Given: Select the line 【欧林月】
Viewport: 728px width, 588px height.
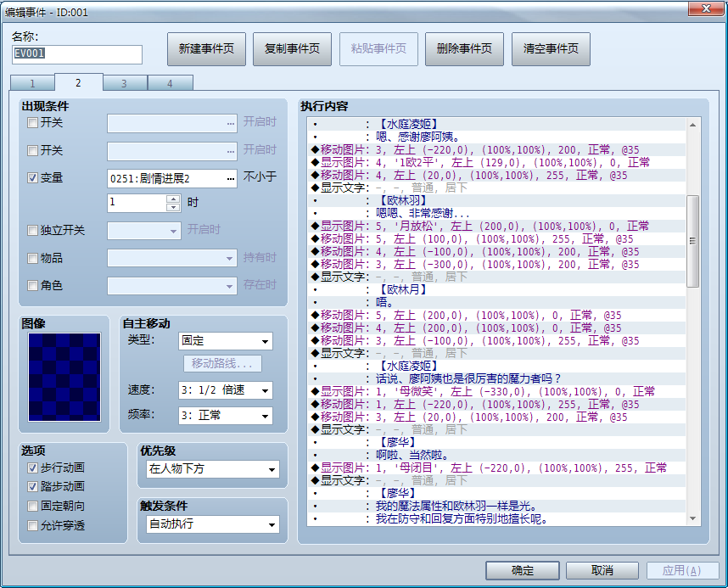Looking at the screenshot, I should (496, 290).
